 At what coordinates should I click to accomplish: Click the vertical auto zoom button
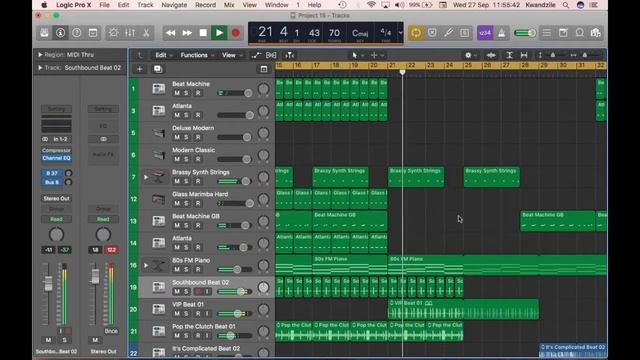pyautogui.click(x=509, y=55)
